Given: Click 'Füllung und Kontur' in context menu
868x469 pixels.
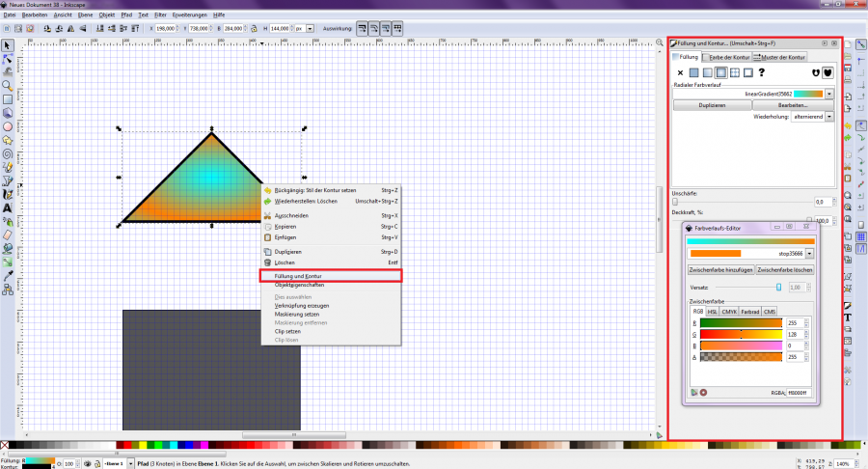Looking at the screenshot, I should pos(330,276).
